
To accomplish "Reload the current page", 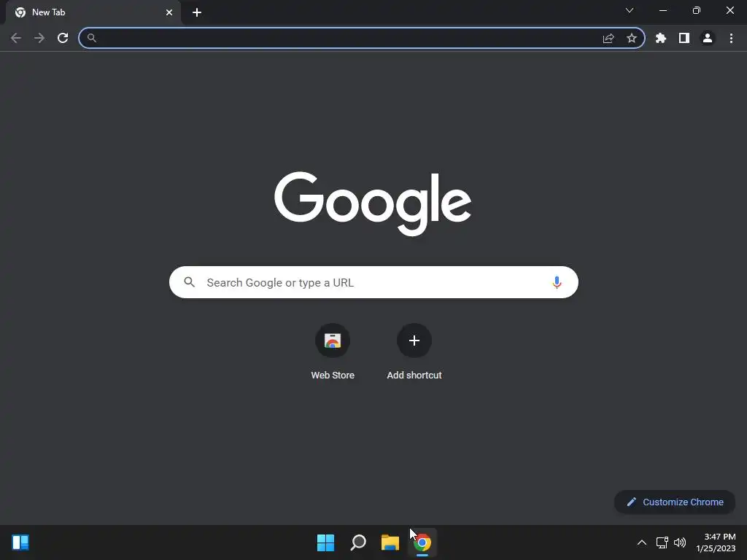I will click(63, 38).
